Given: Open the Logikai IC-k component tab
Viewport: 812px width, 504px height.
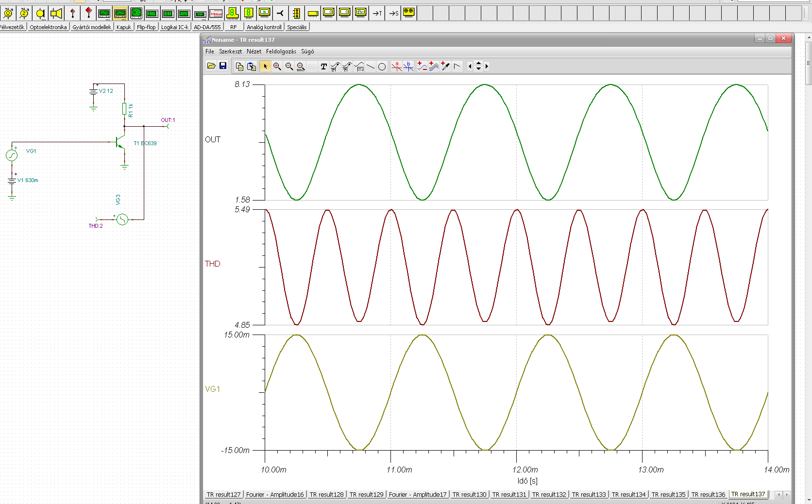Looking at the screenshot, I should click(x=174, y=27).
